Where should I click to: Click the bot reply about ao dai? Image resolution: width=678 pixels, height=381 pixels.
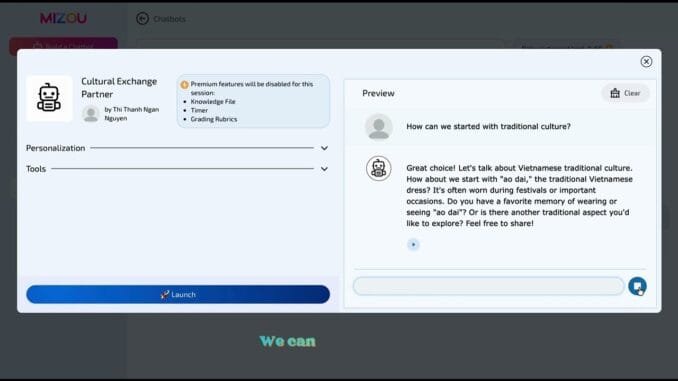coord(519,195)
